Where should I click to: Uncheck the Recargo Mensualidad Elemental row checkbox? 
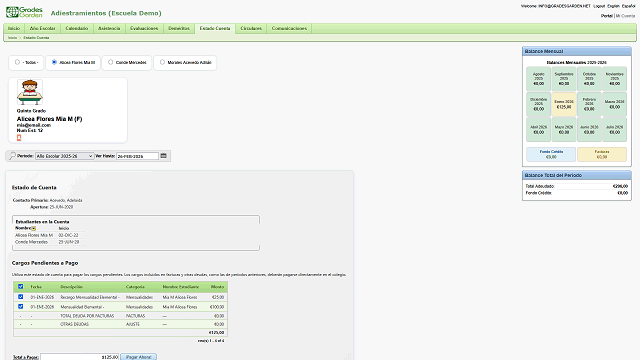[20, 297]
